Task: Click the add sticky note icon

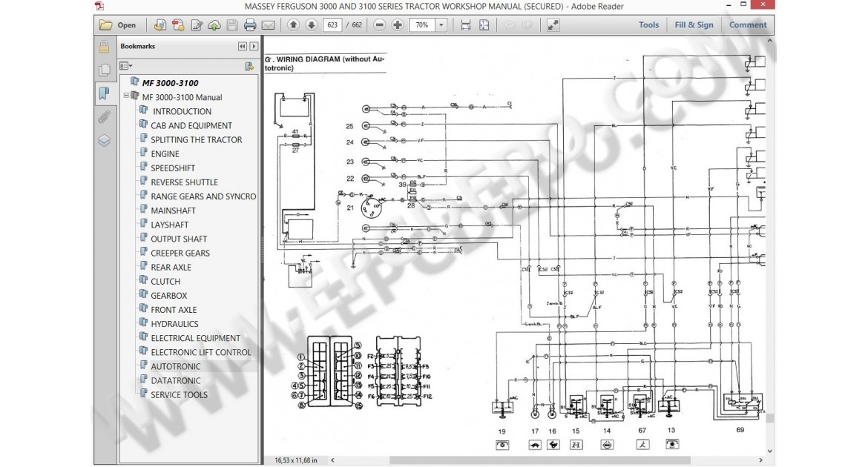Action: click(509, 25)
